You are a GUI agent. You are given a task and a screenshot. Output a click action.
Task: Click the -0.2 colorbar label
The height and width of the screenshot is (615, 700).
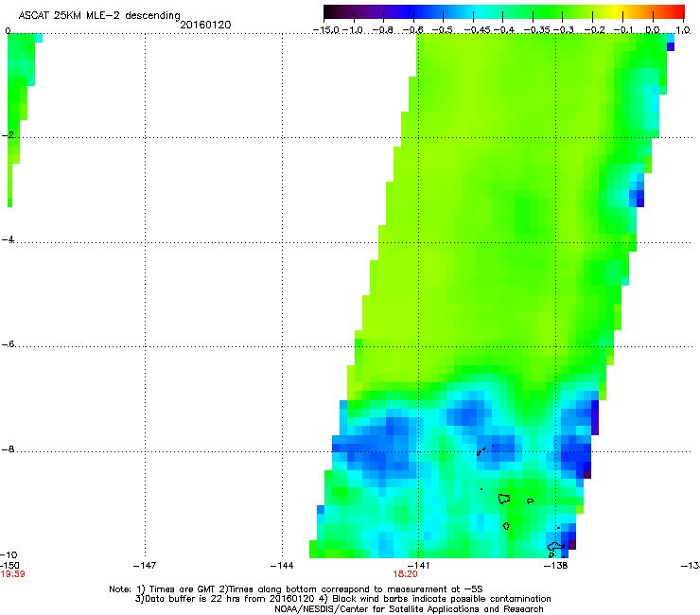(x=594, y=30)
